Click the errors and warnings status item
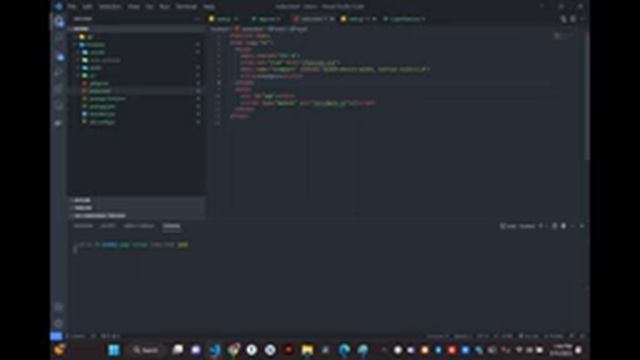The width and height of the screenshot is (640, 360). pyautogui.click(x=110, y=336)
